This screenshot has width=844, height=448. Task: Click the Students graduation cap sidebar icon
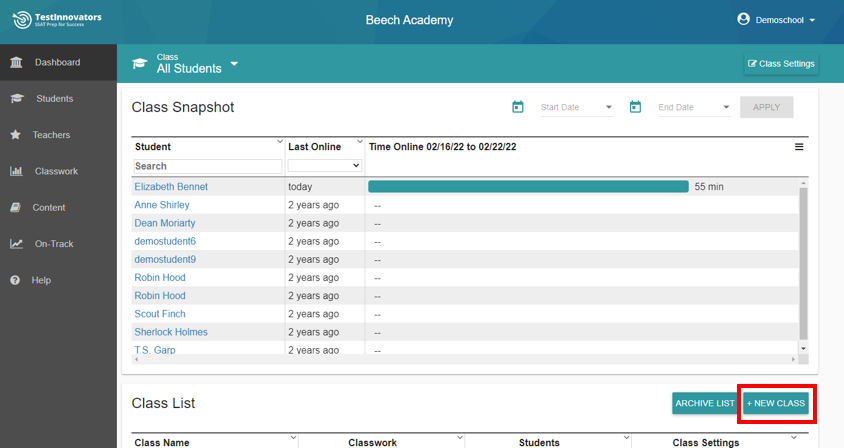17,99
